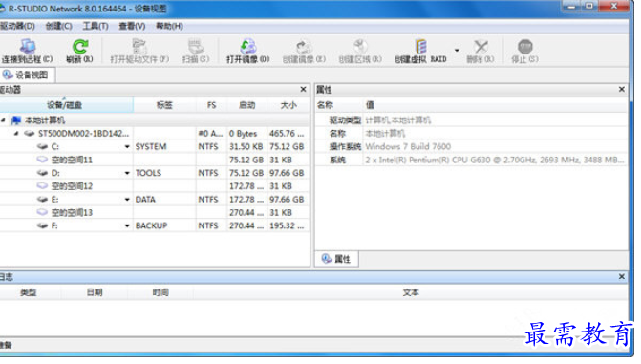Click the TOOLS label cell
The image size is (641, 364).
coord(148,173)
